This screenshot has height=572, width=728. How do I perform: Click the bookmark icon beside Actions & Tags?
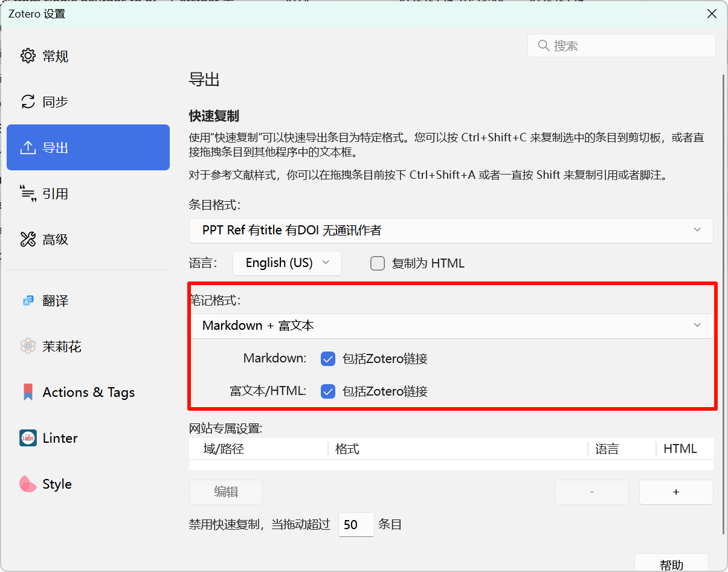coord(28,392)
